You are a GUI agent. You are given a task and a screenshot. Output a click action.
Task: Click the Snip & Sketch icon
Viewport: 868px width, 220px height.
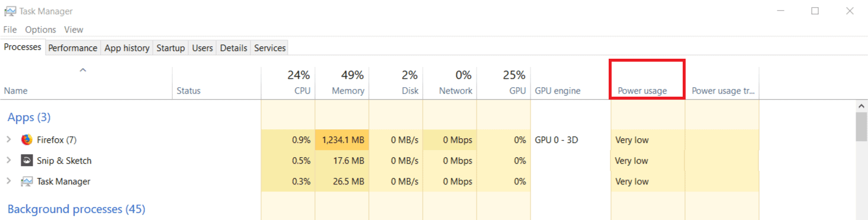coord(26,161)
